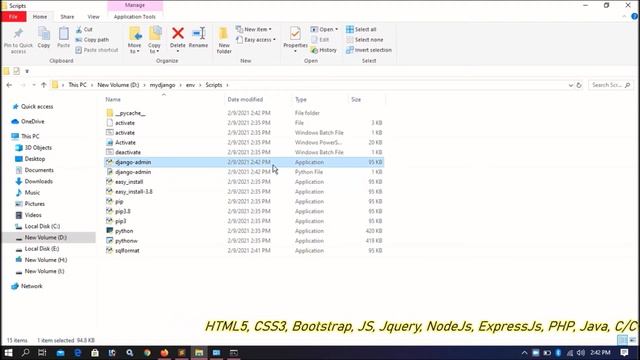Cut the selected file
This screenshot has width=640, height=360.
tap(84, 29)
